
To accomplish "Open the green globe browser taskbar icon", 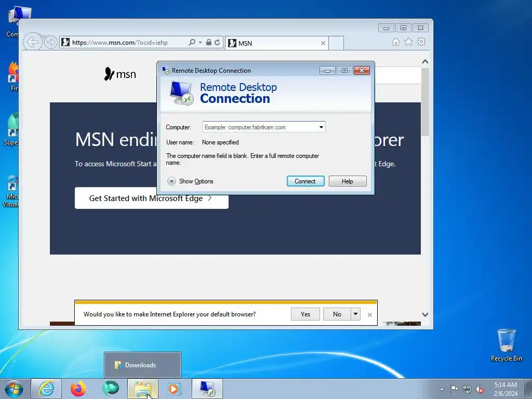I will 111,389.
